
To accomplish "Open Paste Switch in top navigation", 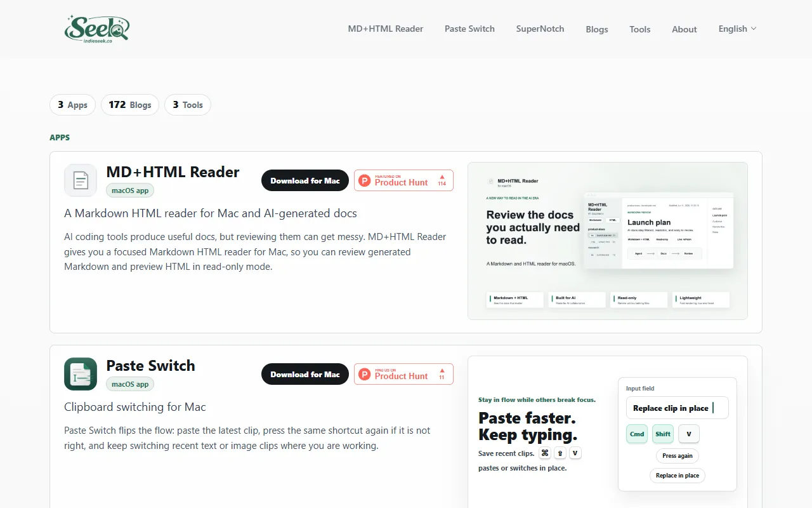I will click(x=469, y=29).
